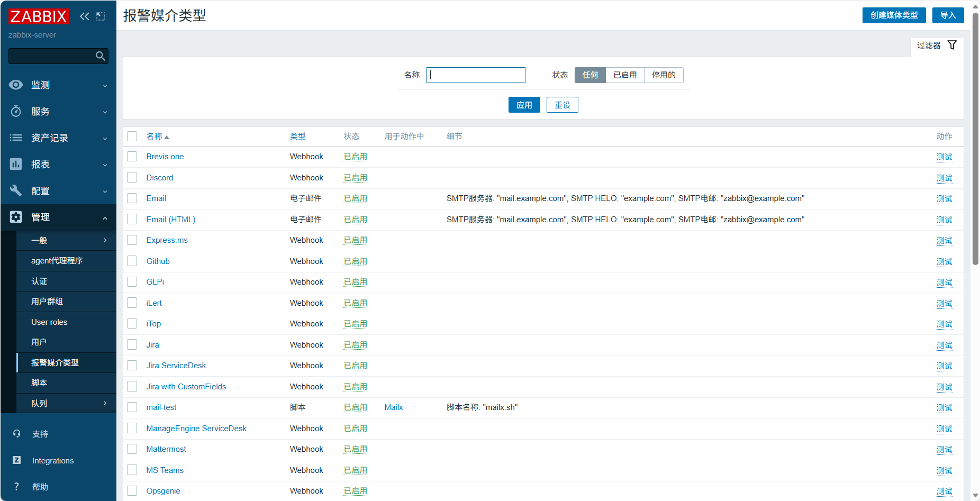Click the gear icon for 管理
This screenshot has width=980, height=501.
16,217
